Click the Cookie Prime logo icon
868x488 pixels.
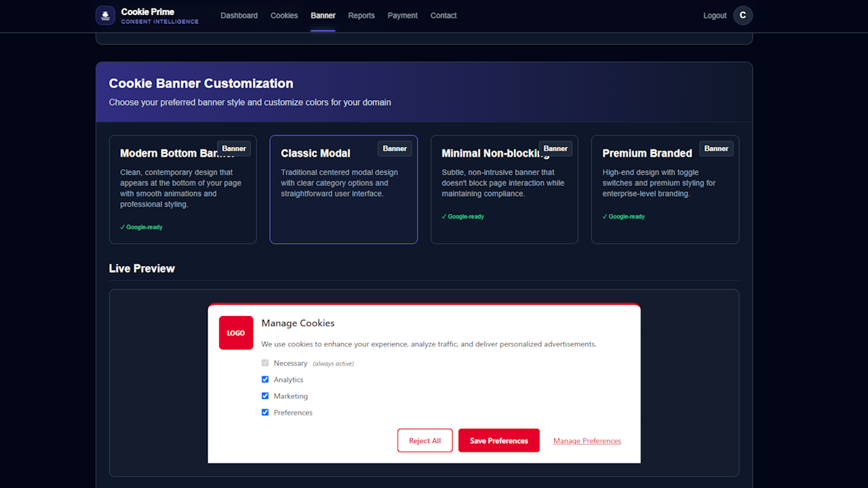pos(105,16)
